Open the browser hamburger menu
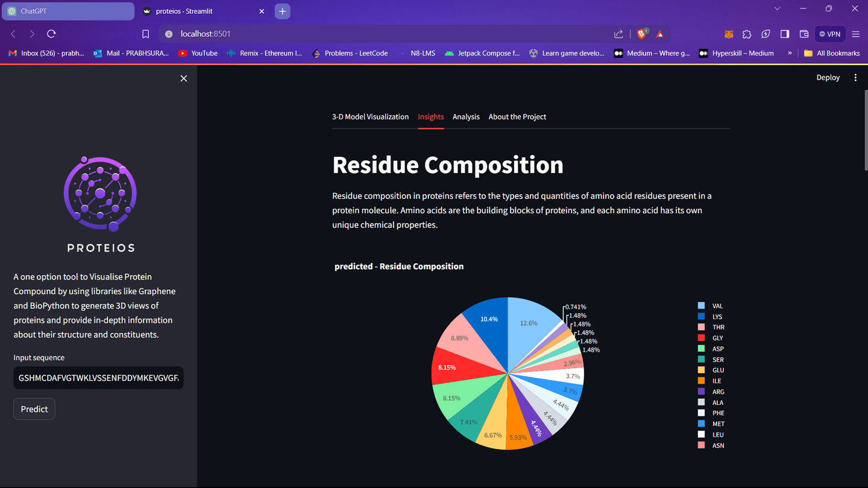This screenshot has height=488, width=868. point(856,34)
